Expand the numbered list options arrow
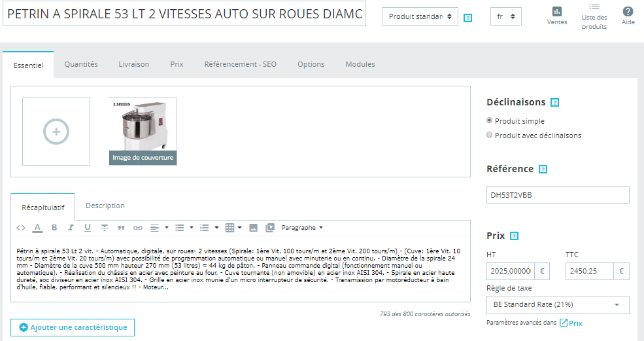Image resolution: width=644 pixels, height=341 pixels. coord(216,228)
